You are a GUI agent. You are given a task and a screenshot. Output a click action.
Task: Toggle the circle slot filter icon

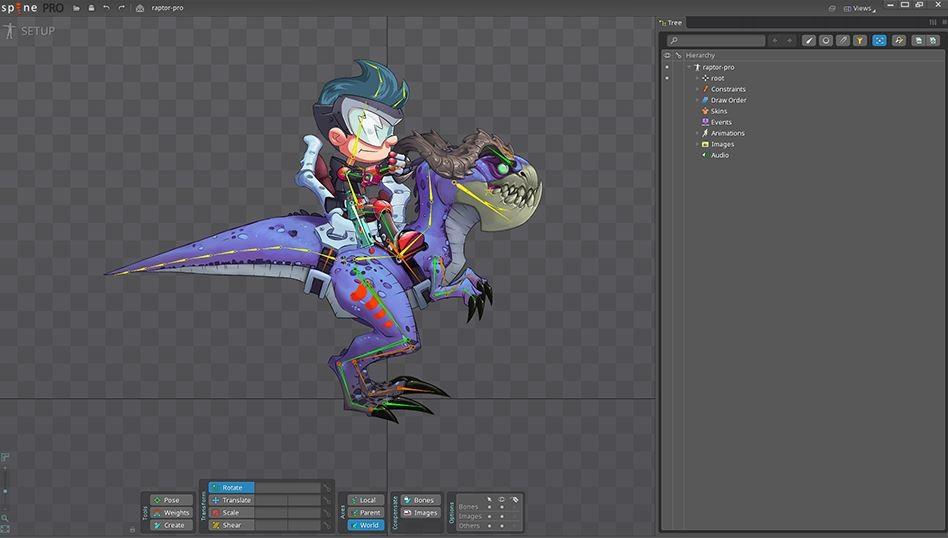(825, 41)
